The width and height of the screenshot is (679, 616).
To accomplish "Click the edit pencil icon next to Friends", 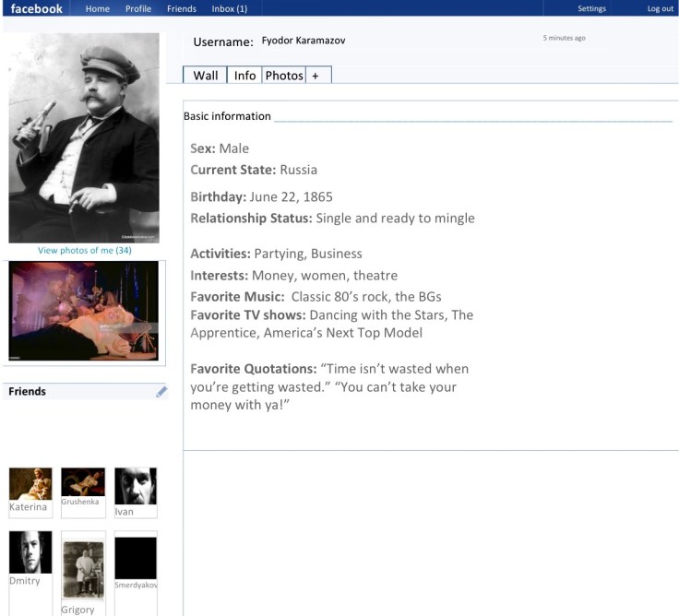I will pos(161,392).
